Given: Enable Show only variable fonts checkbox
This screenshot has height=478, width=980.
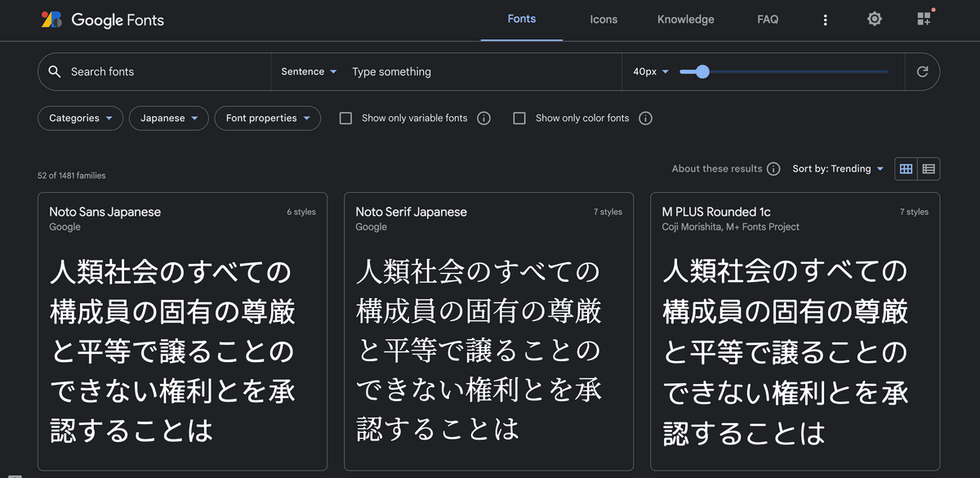Looking at the screenshot, I should point(345,118).
